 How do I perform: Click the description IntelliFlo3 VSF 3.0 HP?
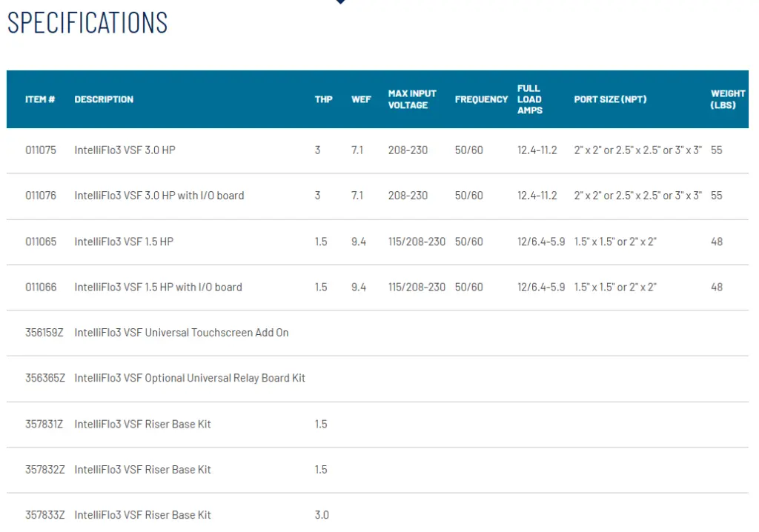coord(125,150)
